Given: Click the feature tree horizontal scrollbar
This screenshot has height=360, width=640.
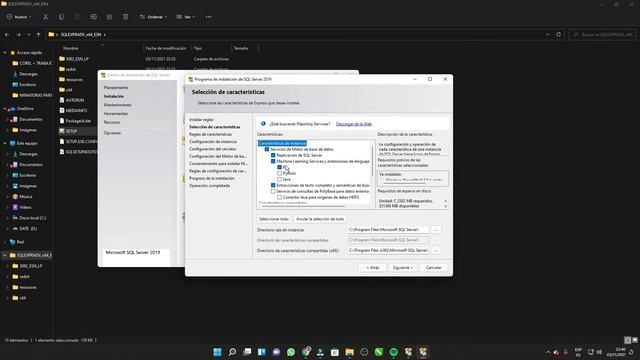Looking at the screenshot, I should (x=304, y=207).
